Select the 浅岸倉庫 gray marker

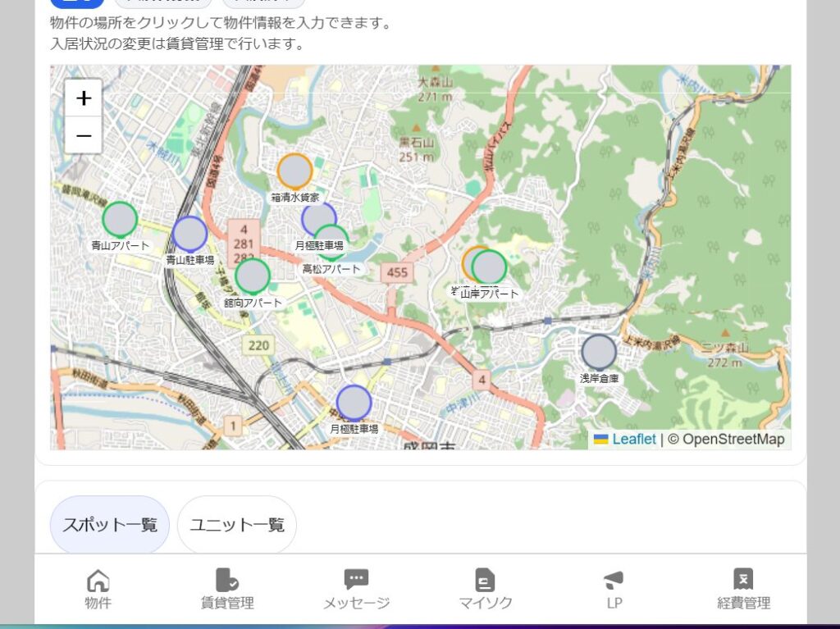click(599, 353)
